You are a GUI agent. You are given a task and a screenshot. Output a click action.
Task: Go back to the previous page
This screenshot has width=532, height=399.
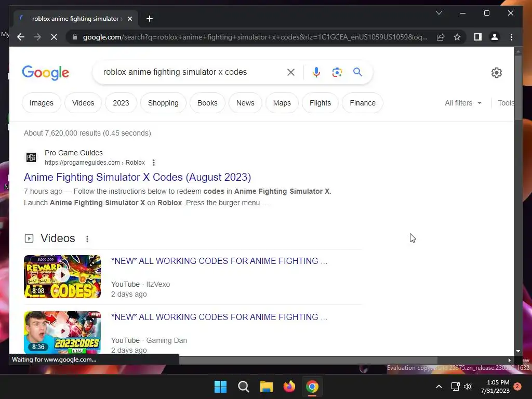(21, 37)
